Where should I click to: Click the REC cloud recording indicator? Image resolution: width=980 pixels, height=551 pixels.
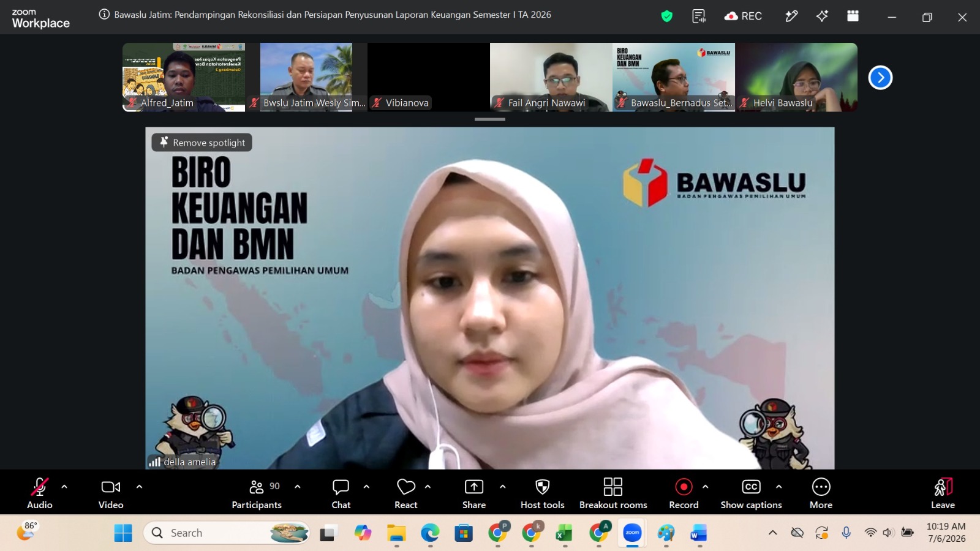click(743, 17)
